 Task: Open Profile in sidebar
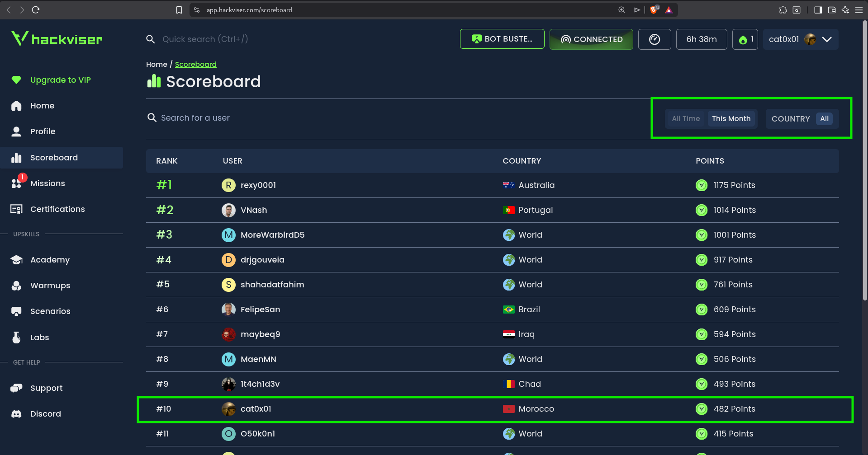point(62,131)
